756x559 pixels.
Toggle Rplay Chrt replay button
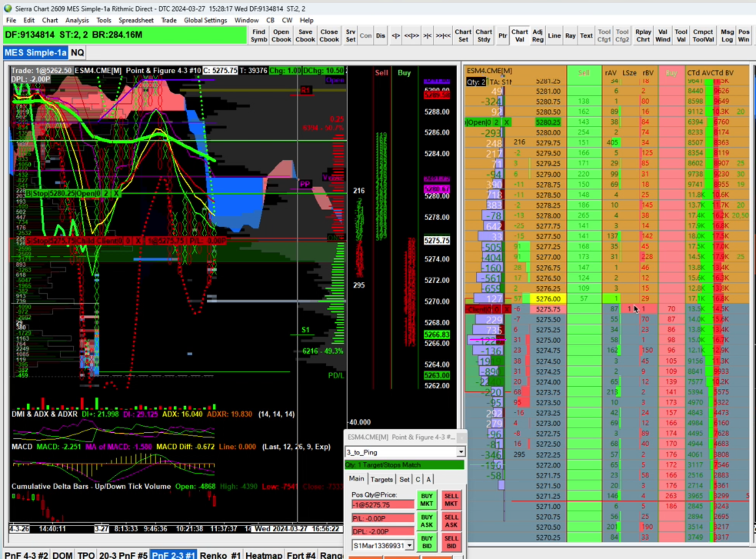[643, 35]
